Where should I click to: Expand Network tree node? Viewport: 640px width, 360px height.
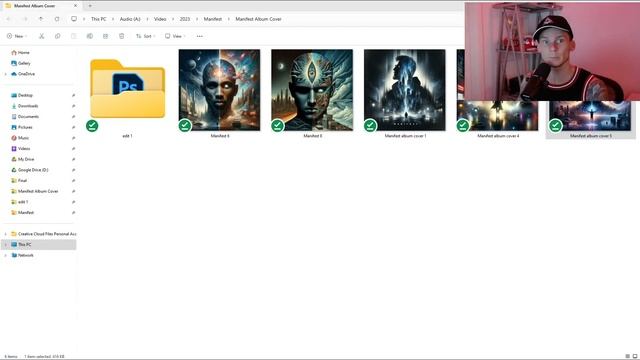(x=6, y=255)
